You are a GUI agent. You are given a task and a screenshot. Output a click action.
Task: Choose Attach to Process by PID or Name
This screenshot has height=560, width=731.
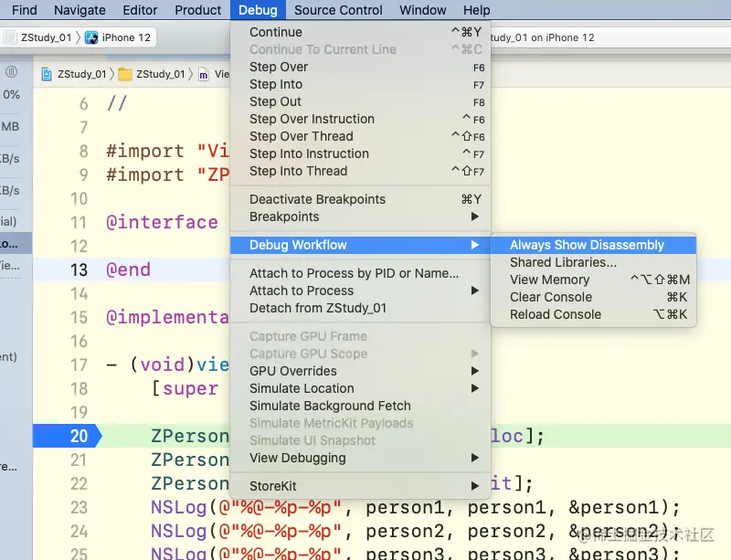point(360,273)
